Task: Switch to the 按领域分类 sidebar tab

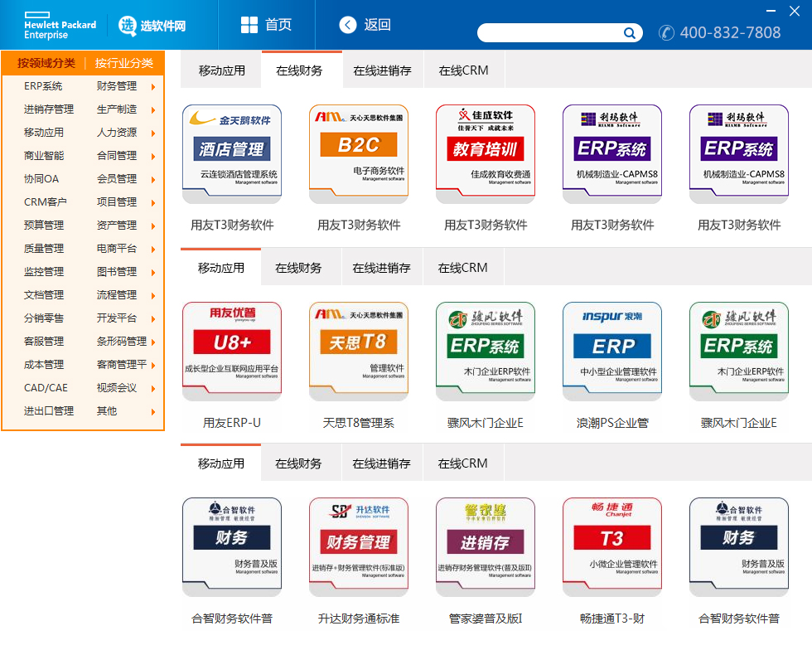Action: click(x=46, y=63)
